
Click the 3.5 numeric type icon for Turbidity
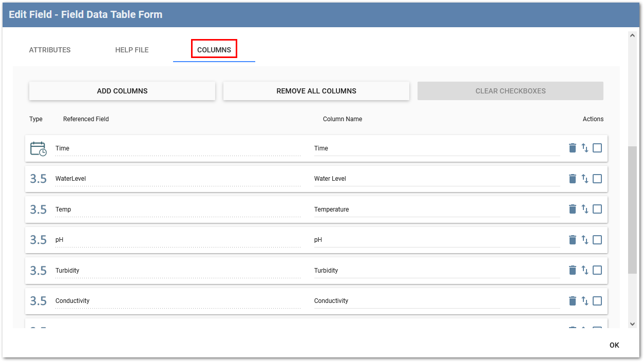coord(39,271)
